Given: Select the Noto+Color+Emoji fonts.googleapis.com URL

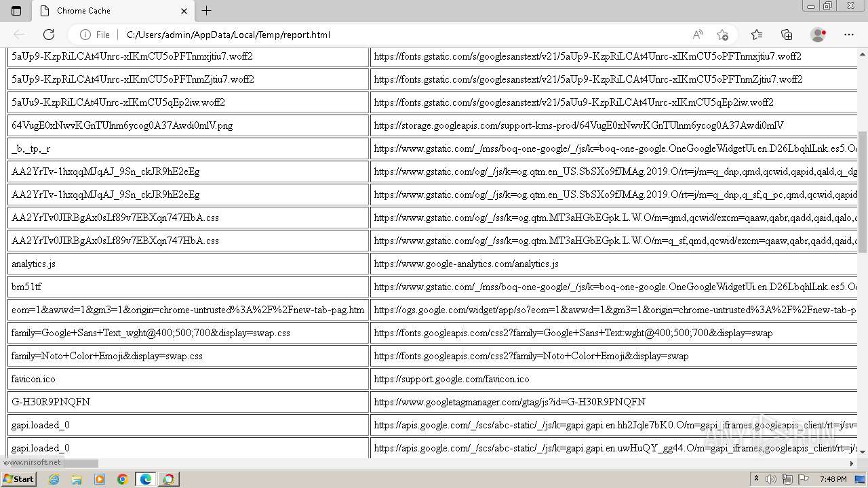Looking at the screenshot, I should pos(531,356).
